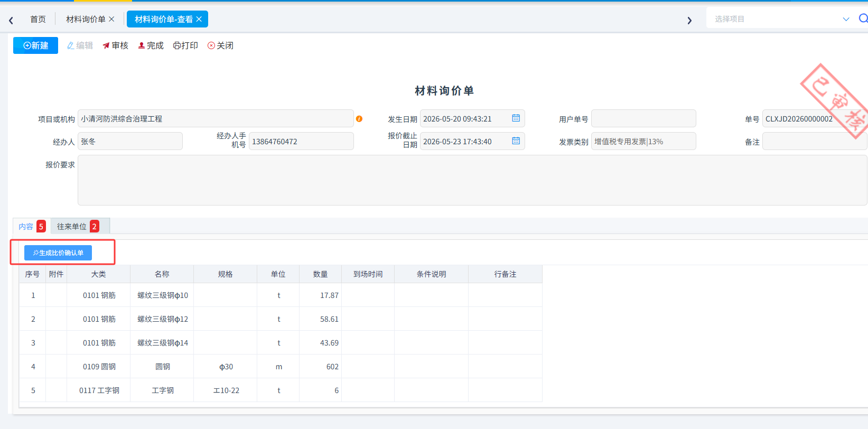Open the calendar icon for 报价截止日期

(516, 141)
